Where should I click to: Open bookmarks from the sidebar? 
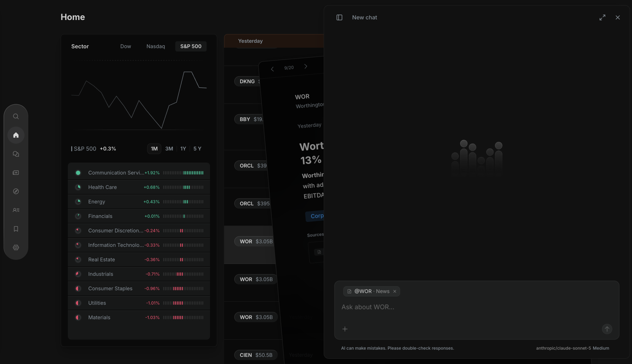pos(16,229)
